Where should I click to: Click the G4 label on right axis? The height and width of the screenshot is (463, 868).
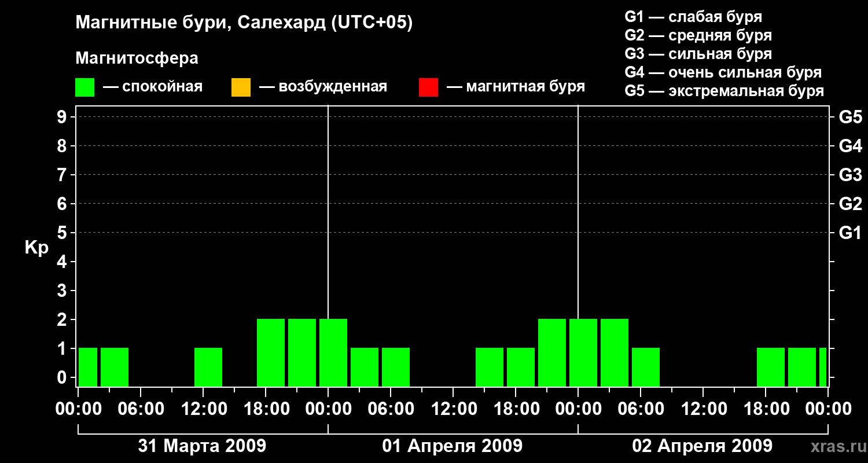click(851, 146)
